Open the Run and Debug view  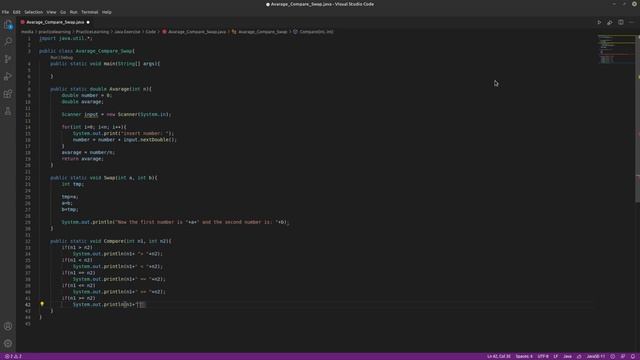click(x=8, y=76)
